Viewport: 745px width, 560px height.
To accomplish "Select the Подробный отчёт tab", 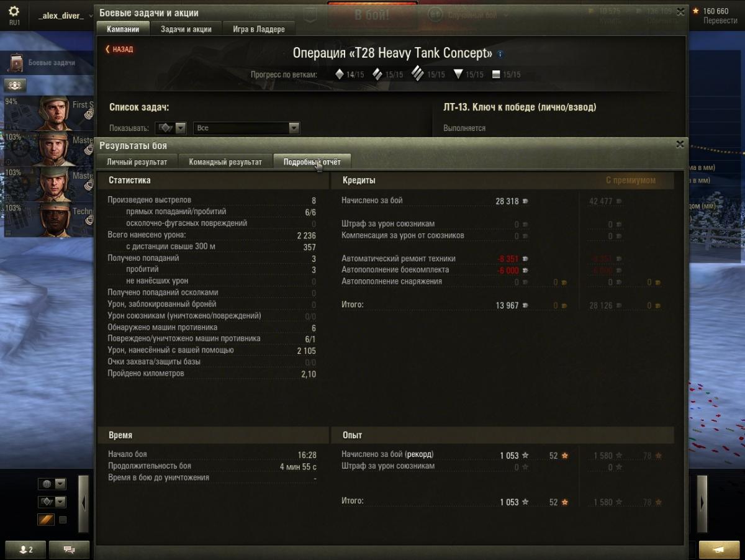I will (312, 162).
